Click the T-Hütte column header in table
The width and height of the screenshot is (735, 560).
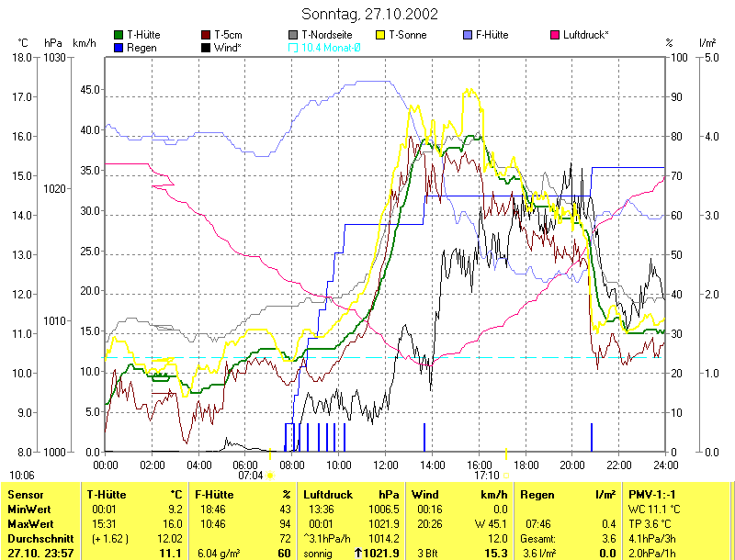[x=107, y=495]
